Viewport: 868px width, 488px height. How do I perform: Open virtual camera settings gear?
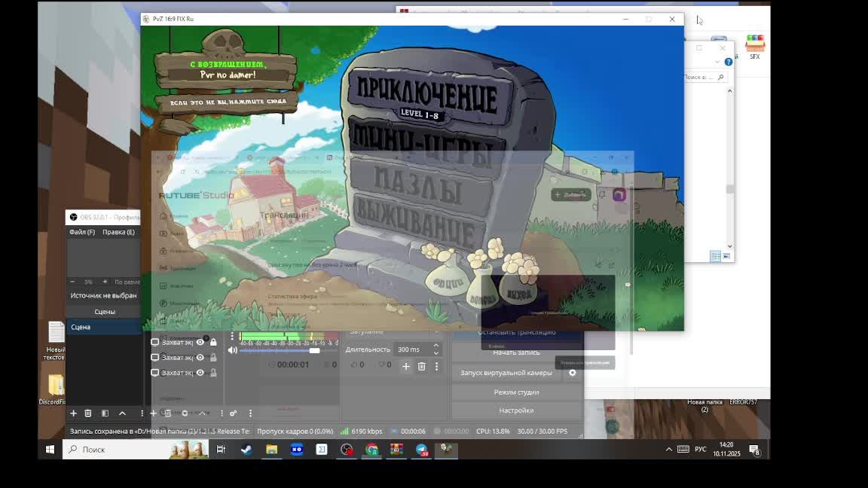click(573, 373)
